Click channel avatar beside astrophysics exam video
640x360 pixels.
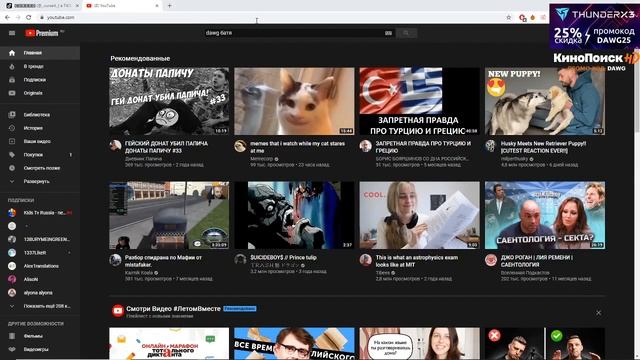tap(366, 260)
